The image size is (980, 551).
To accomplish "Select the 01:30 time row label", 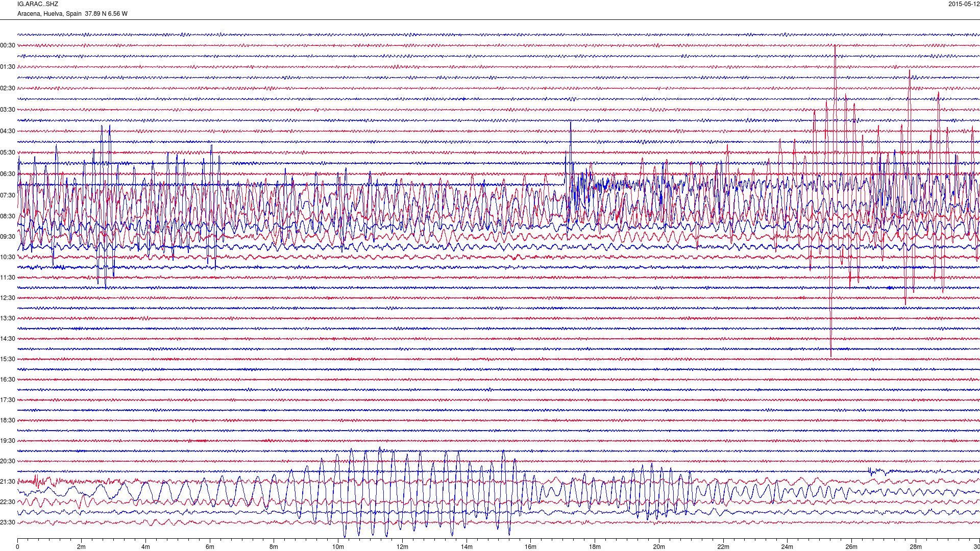I will click(8, 67).
